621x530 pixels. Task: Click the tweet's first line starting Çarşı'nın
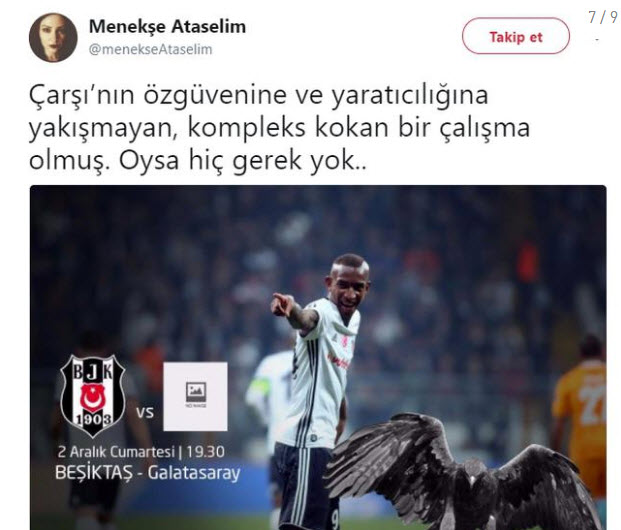(x=259, y=95)
